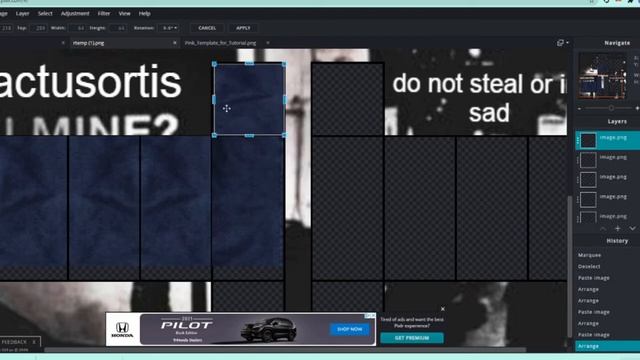Close the partially hidden first document tab
The width and height of the screenshot is (640, 360).
click(63, 43)
